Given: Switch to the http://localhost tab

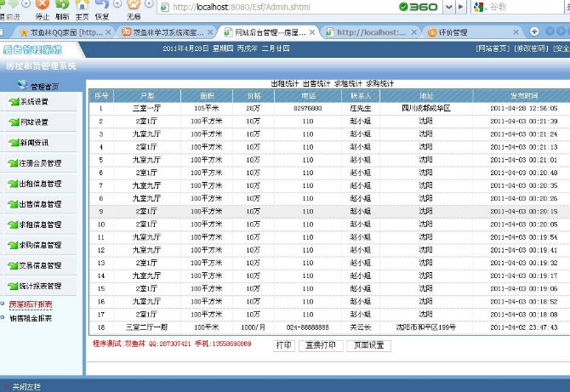Looking at the screenshot, I should 371,32.
